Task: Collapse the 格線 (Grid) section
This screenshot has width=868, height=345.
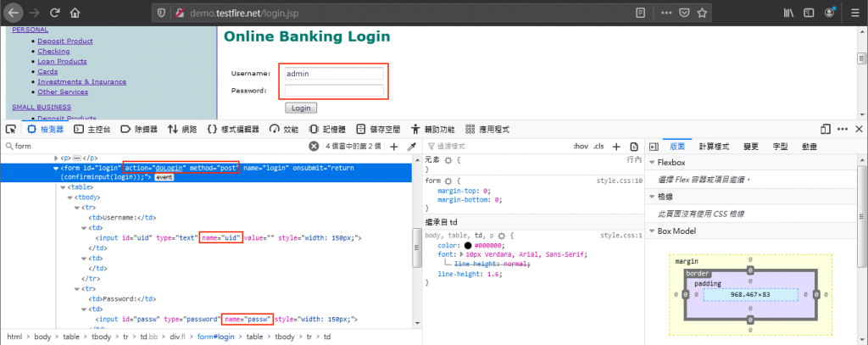Action: coord(652,197)
